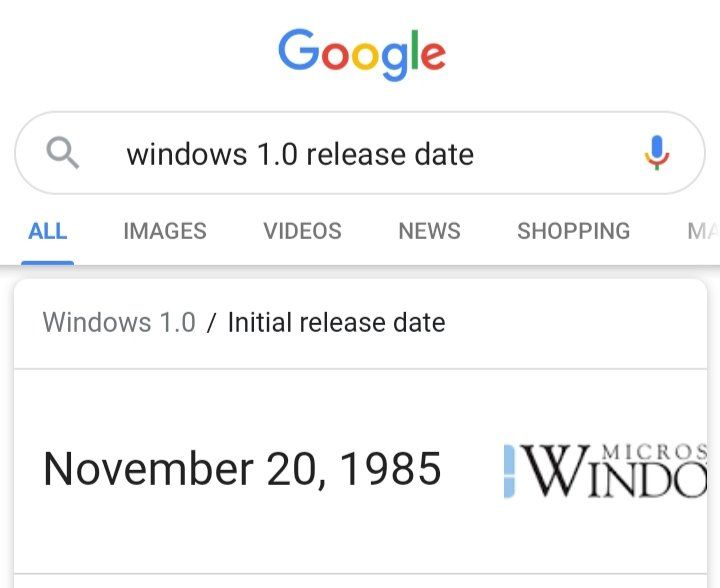Open the Windows 1.0 breadcrumb link
This screenshot has width=720, height=588.
pyautogui.click(x=119, y=322)
